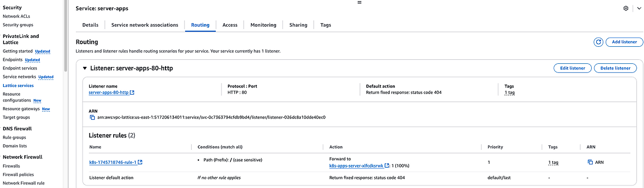644x188 pixels.
Task: Click the drag handle icon at top center
Action: [x=359, y=3]
